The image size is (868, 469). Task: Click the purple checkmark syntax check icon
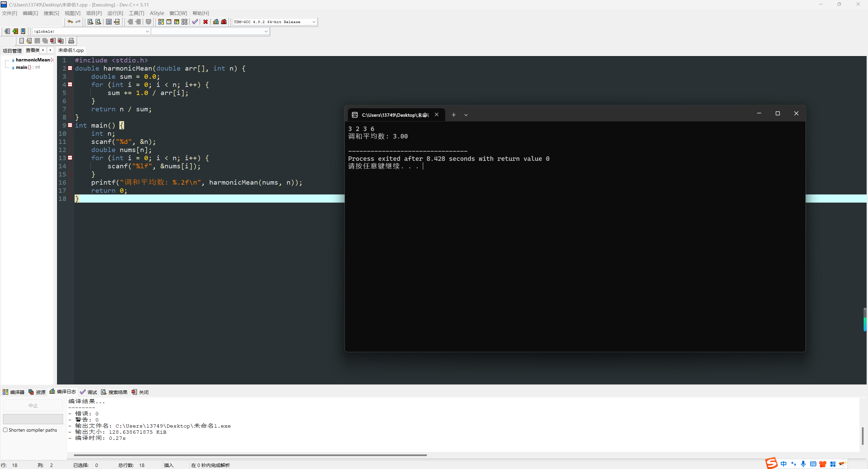195,22
